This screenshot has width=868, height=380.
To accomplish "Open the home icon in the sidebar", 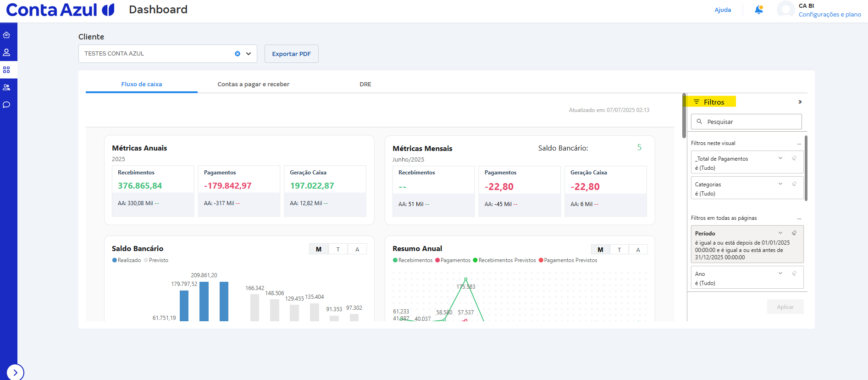I will 6,35.
